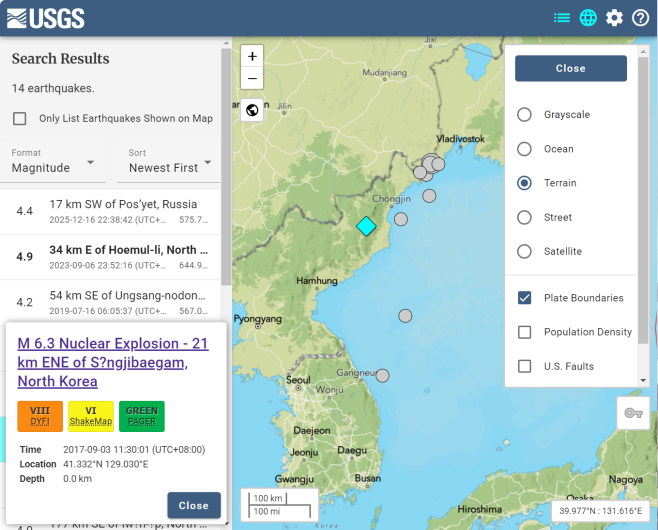This screenshot has width=658, height=530.
Task: Open the settings gear icon
Action: click(x=614, y=18)
